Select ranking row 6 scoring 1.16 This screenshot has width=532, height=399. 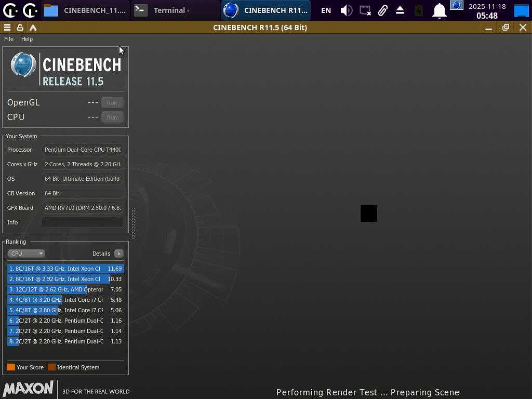click(x=65, y=321)
